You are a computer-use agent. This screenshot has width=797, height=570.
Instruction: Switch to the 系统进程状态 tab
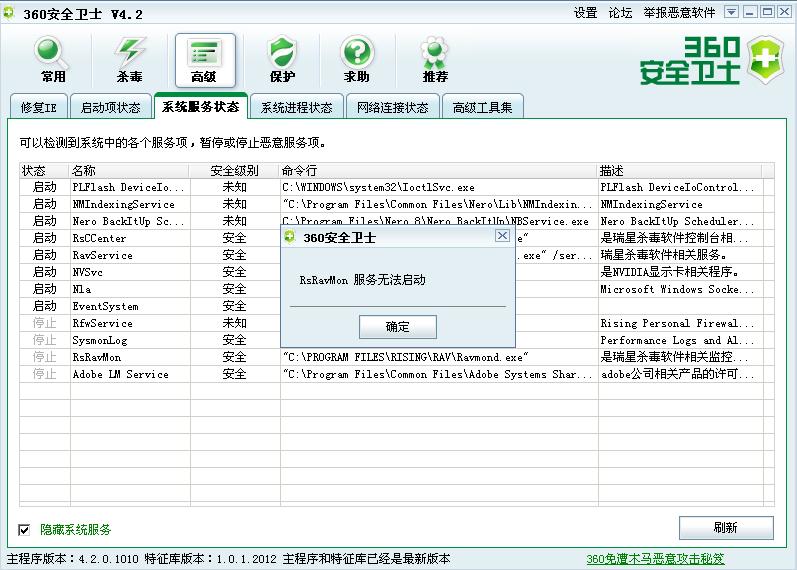pyautogui.click(x=297, y=107)
